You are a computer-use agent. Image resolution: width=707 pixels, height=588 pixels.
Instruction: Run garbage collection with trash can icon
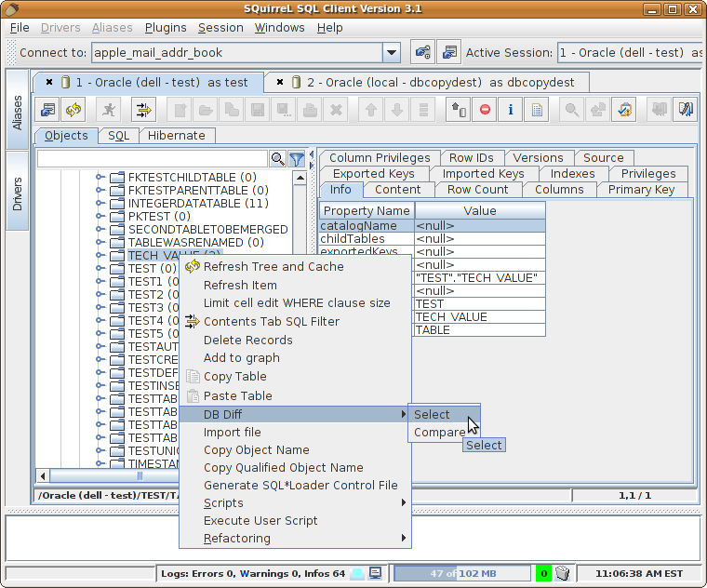click(563, 573)
